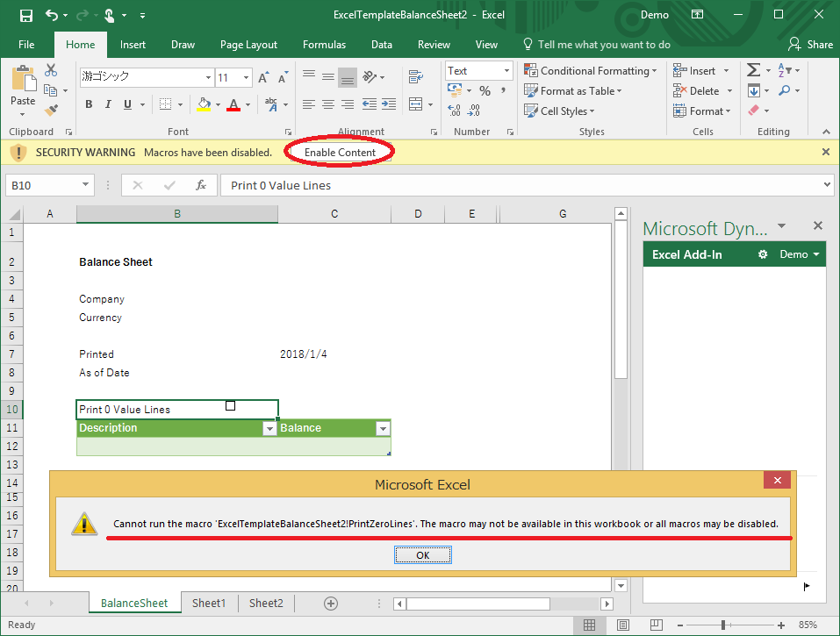Image resolution: width=840 pixels, height=636 pixels.
Task: Decrease font size with the small A
Action: pyautogui.click(x=283, y=77)
